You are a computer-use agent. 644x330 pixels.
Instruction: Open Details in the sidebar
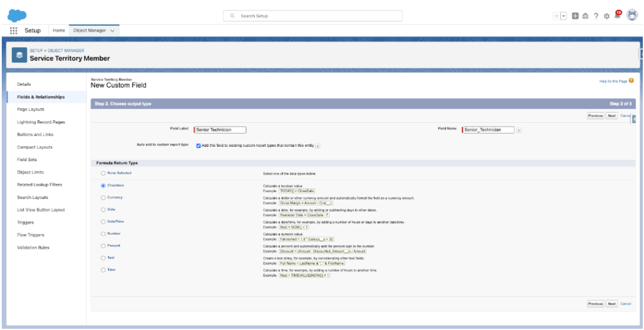(24, 84)
